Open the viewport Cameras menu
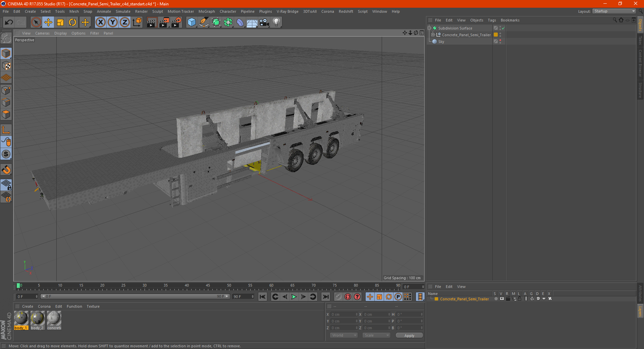The height and width of the screenshot is (349, 644). click(42, 33)
